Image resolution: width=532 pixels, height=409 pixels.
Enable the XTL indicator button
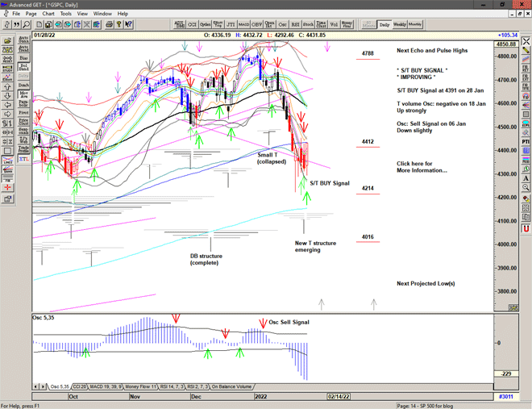point(23,159)
